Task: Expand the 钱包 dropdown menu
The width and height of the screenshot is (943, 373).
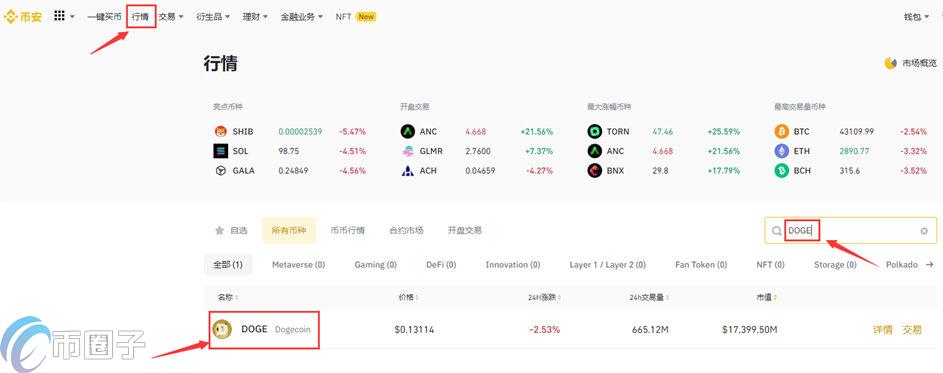Action: click(916, 17)
